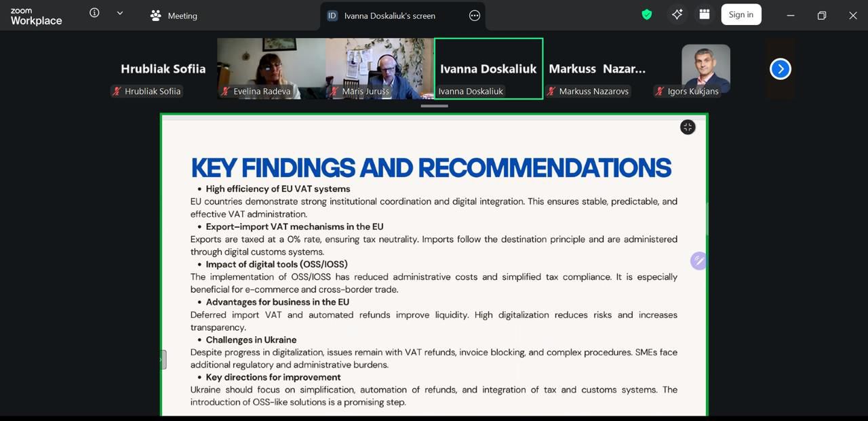Click the green encryption shield icon
Screen dimensions: 868x421
click(647, 14)
